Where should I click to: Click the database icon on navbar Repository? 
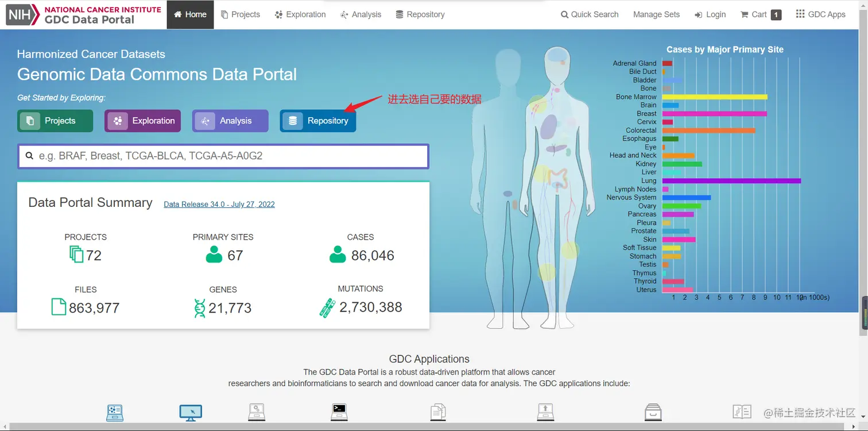click(400, 14)
